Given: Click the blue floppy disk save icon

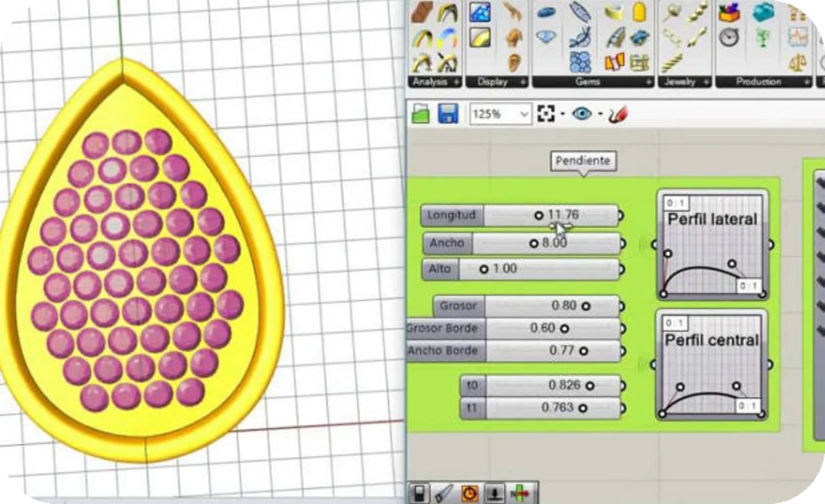Looking at the screenshot, I should click(448, 113).
